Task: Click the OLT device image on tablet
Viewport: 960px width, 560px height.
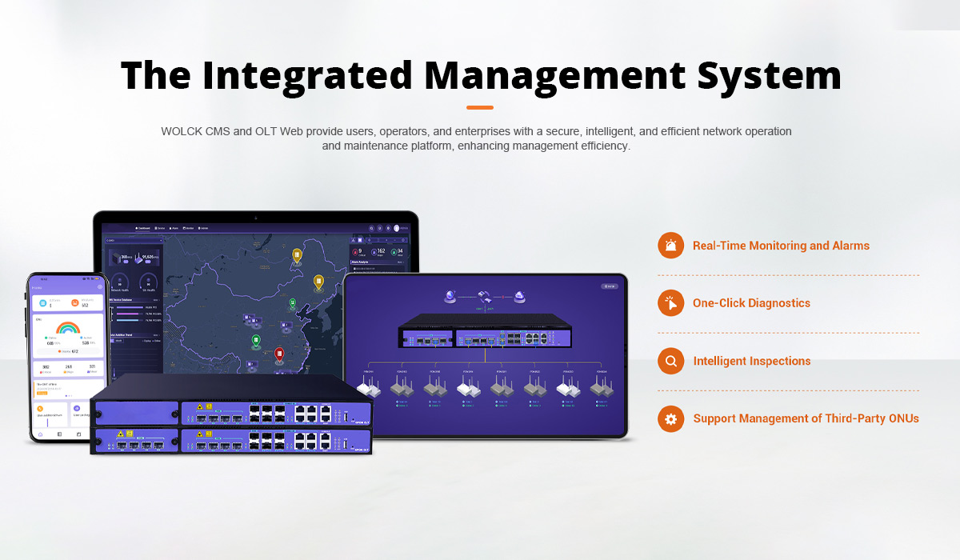Action: click(485, 332)
